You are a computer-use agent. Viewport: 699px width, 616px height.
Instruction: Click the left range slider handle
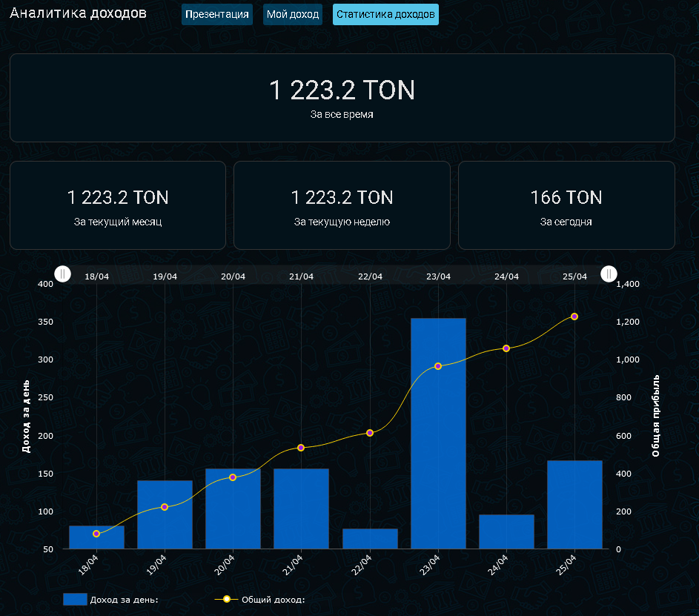[x=64, y=274]
